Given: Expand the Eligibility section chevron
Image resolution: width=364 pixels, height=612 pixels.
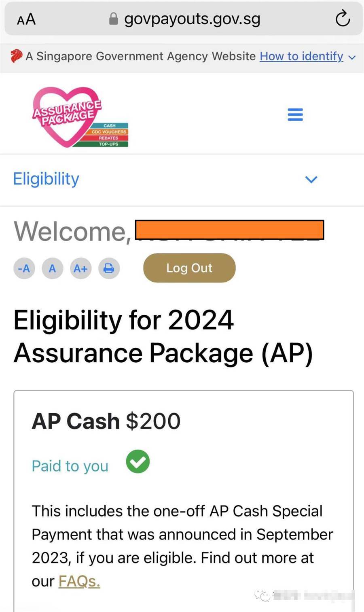Looking at the screenshot, I should [311, 179].
